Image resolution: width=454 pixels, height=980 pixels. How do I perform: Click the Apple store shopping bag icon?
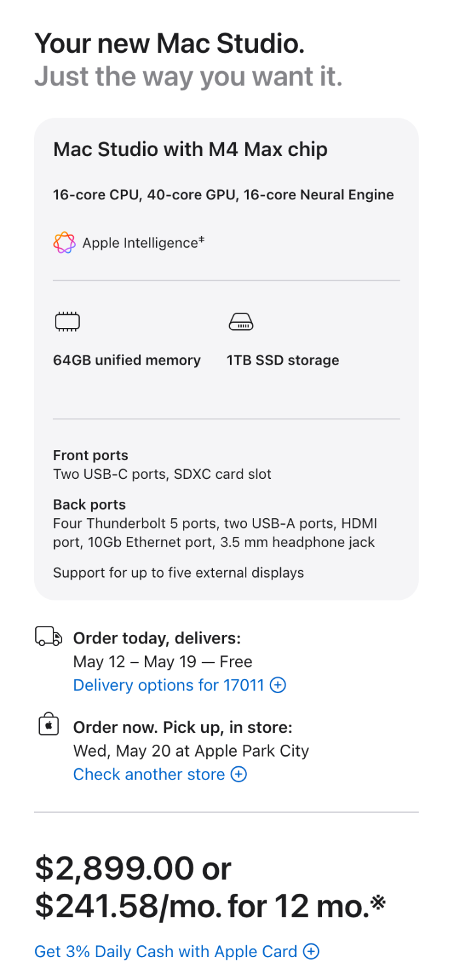[x=48, y=725]
